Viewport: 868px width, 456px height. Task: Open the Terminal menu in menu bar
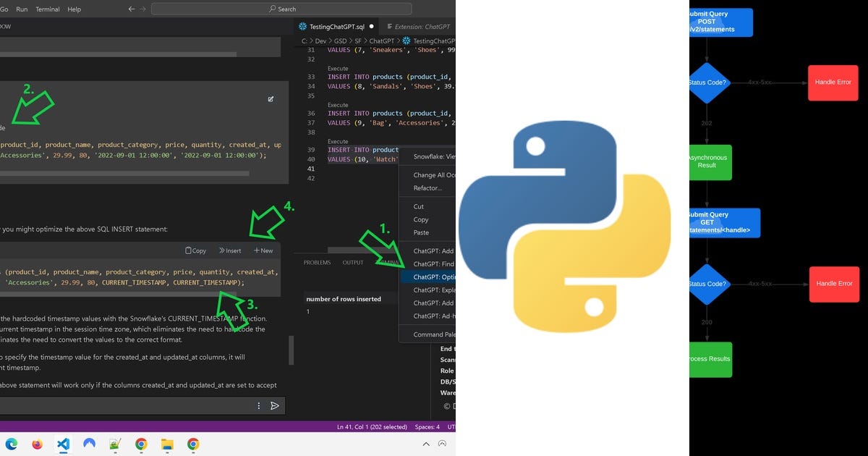tap(48, 9)
